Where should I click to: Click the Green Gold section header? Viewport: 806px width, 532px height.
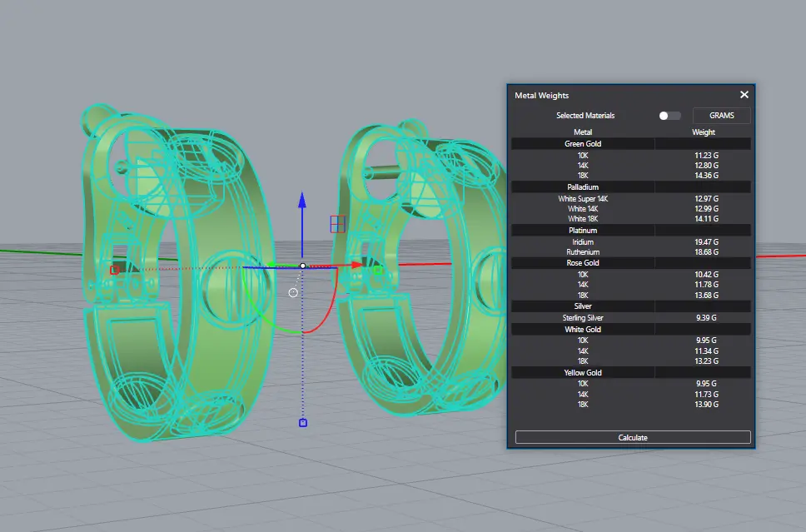(x=583, y=144)
